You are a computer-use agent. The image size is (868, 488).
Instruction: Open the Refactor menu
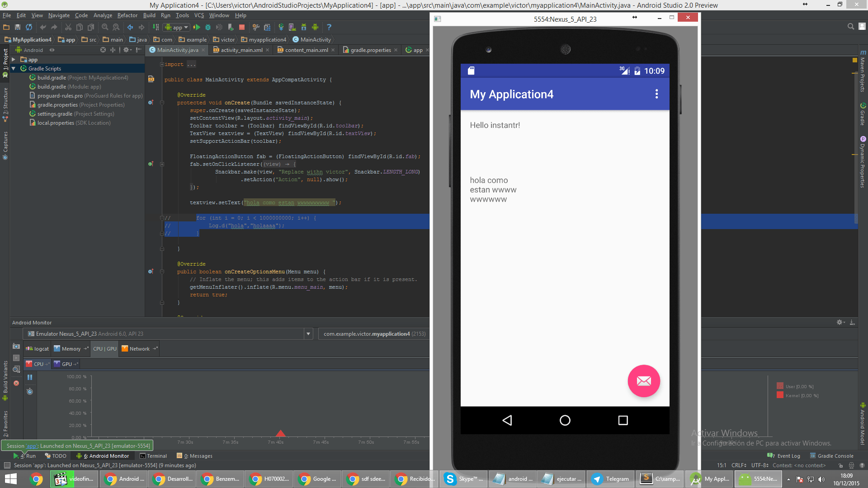click(127, 15)
